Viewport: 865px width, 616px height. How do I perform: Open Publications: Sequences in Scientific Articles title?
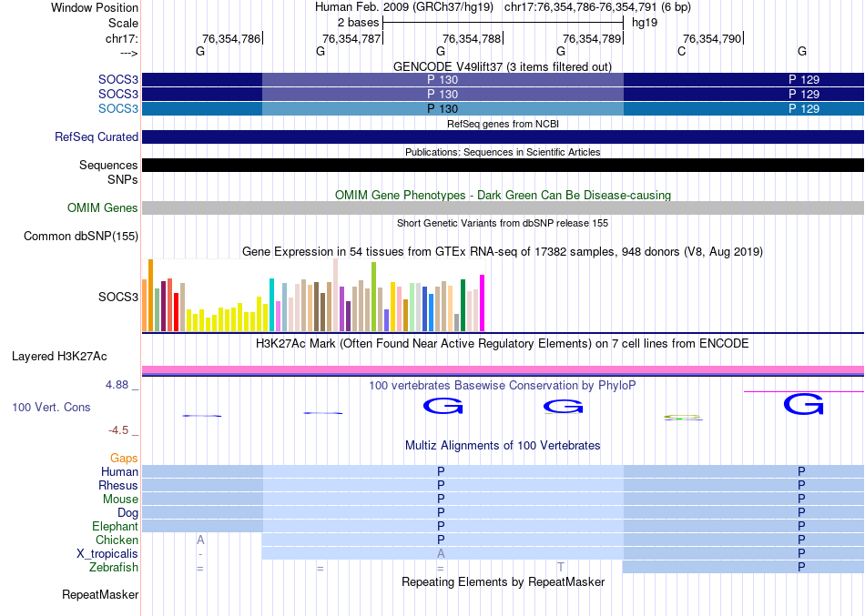tap(503, 152)
